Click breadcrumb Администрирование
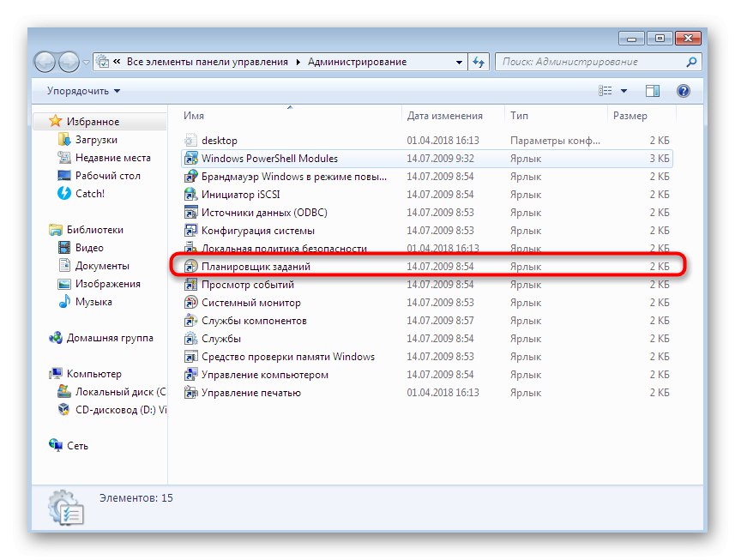The height and width of the screenshot is (560, 735). tap(357, 62)
